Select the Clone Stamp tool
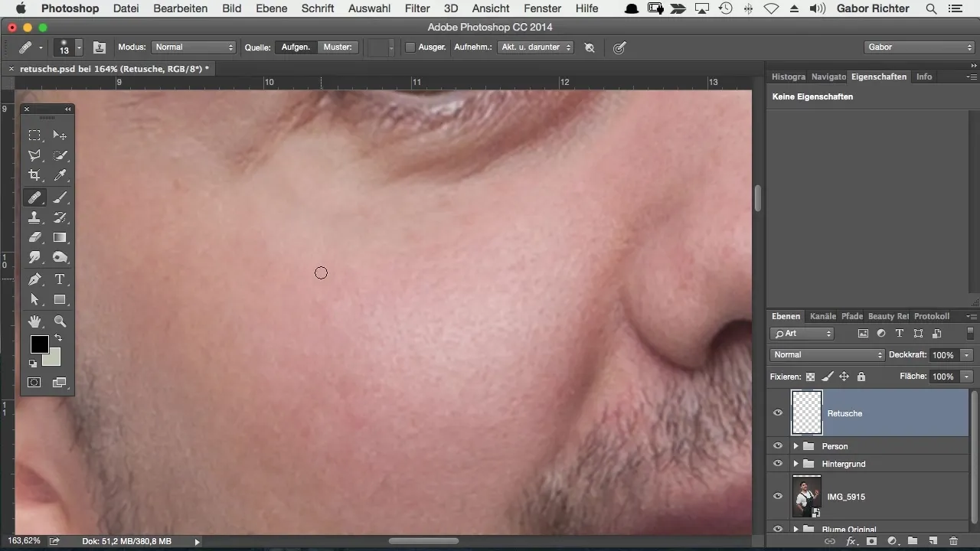980x551 pixels. coord(34,217)
